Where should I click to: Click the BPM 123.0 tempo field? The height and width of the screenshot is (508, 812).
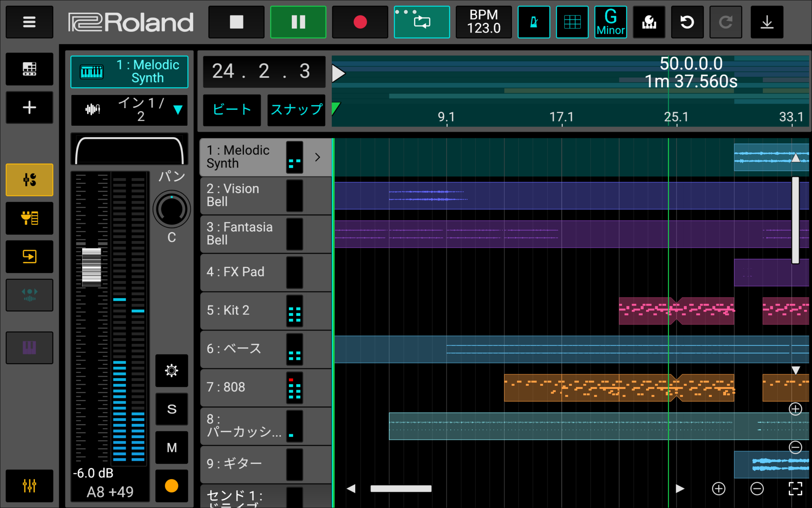click(x=483, y=22)
